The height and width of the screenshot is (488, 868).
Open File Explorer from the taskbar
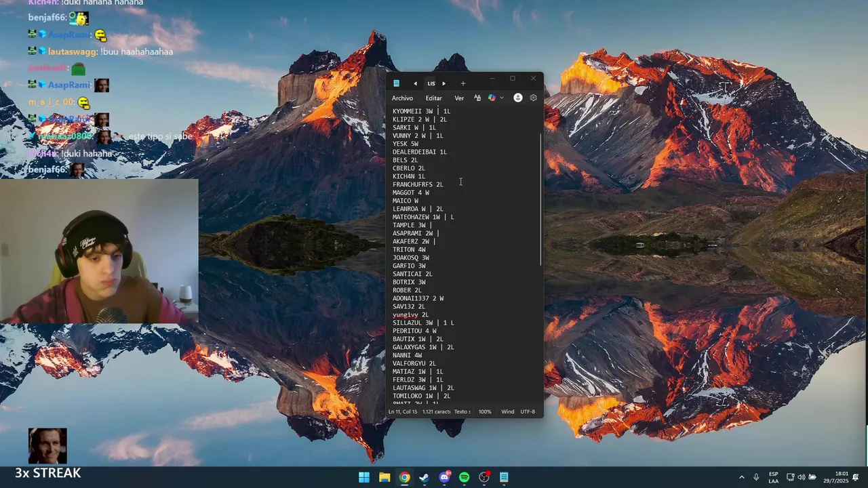coord(384,477)
